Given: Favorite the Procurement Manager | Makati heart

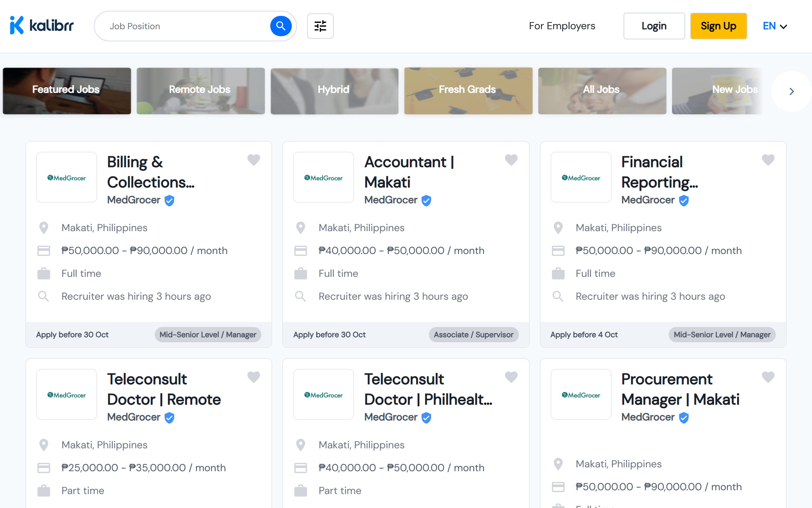Looking at the screenshot, I should coord(768,377).
